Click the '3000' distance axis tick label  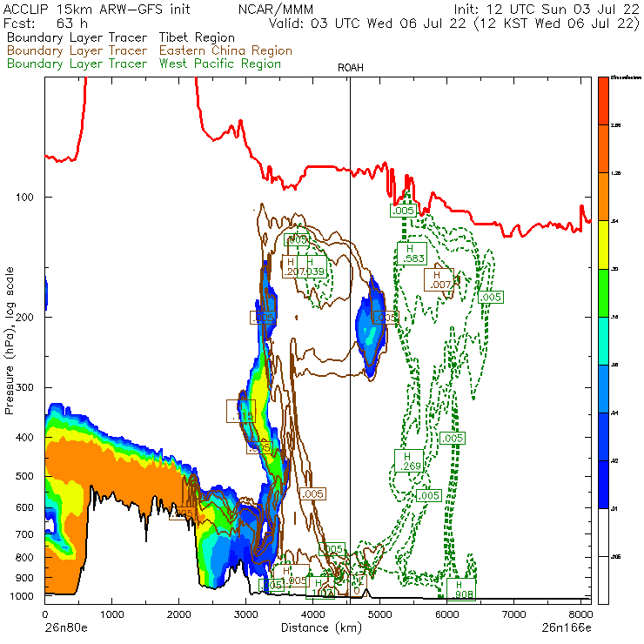click(245, 614)
